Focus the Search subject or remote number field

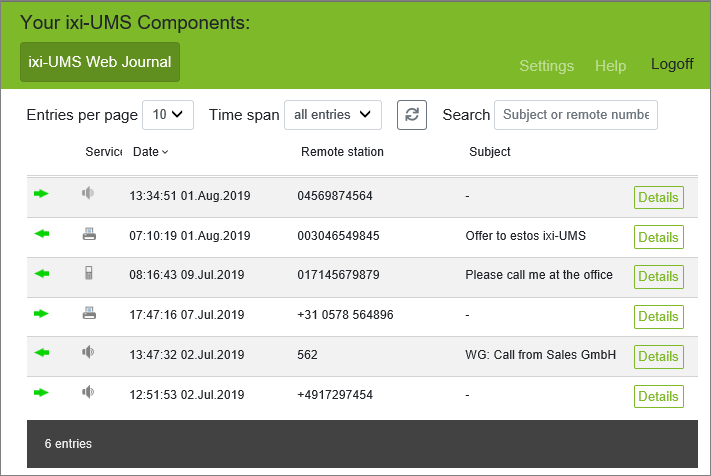575,115
